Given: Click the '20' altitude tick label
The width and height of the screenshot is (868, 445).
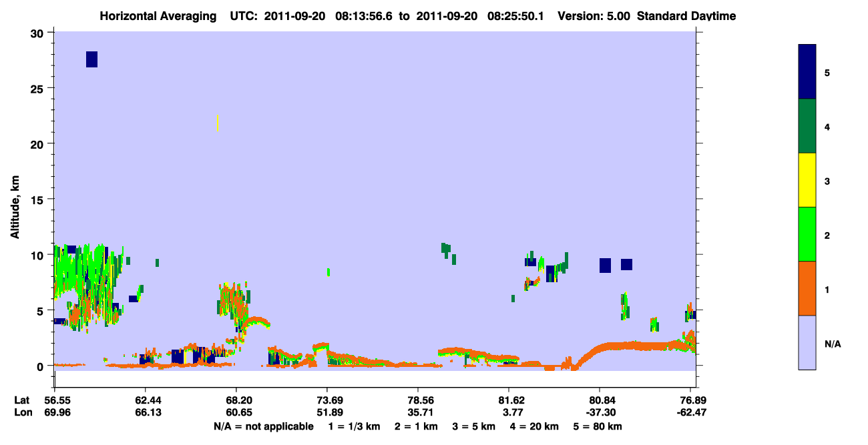Looking at the screenshot, I should point(38,143).
